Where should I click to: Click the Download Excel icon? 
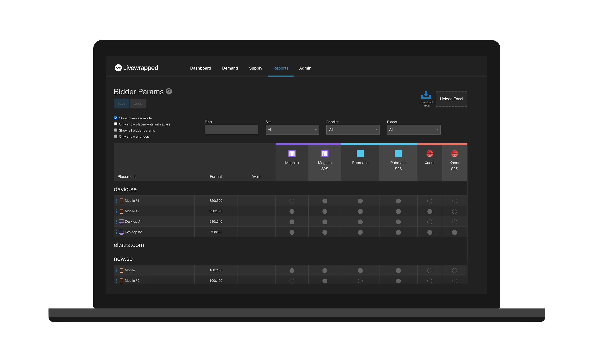[x=426, y=95]
